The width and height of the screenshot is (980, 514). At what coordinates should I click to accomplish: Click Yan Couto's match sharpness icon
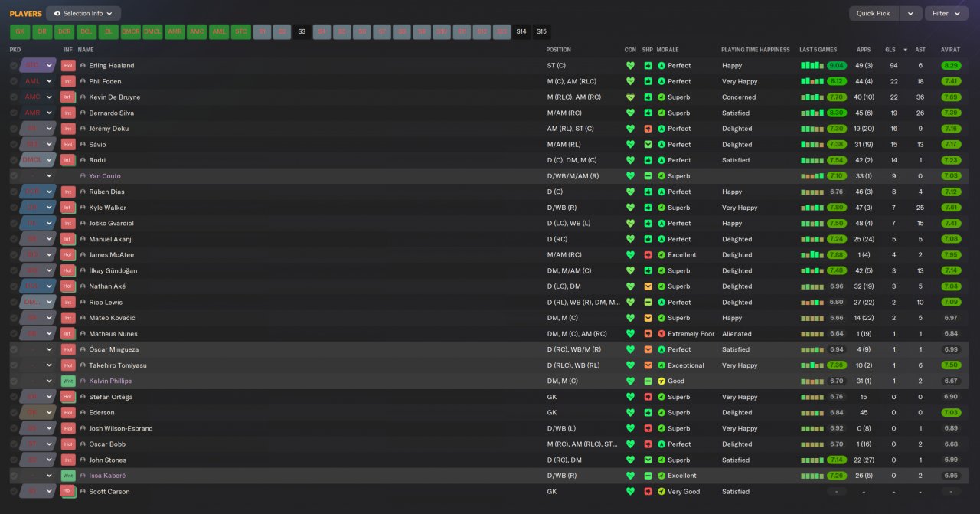coord(648,176)
